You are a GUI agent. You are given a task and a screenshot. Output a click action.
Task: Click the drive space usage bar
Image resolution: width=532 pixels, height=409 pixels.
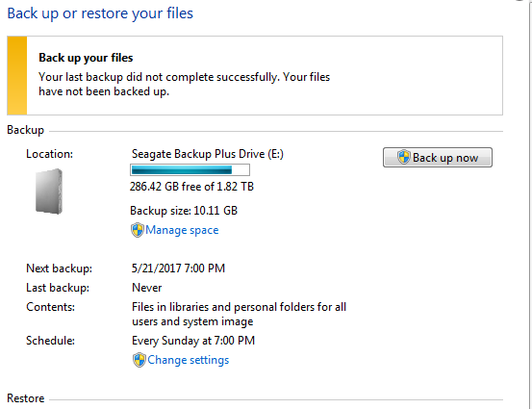click(190, 169)
